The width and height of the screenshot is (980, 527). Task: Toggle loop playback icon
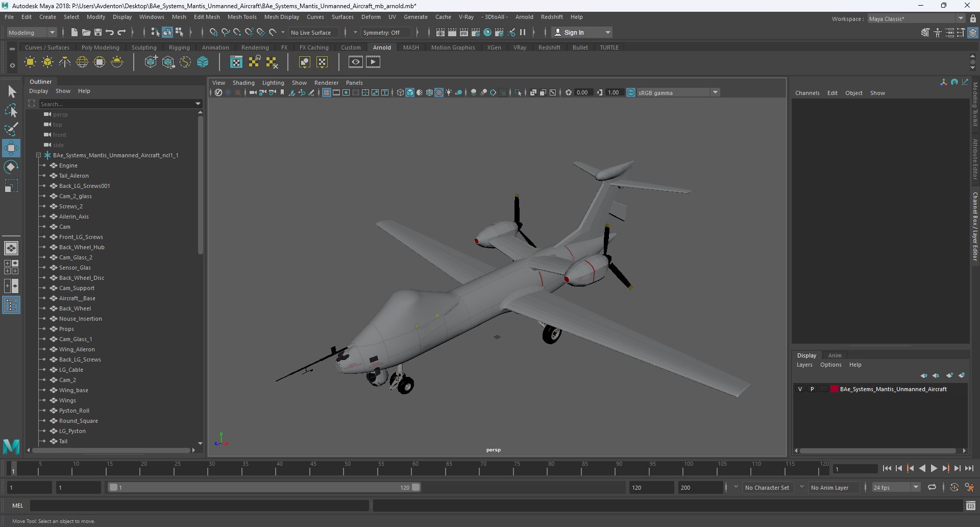tap(932, 487)
